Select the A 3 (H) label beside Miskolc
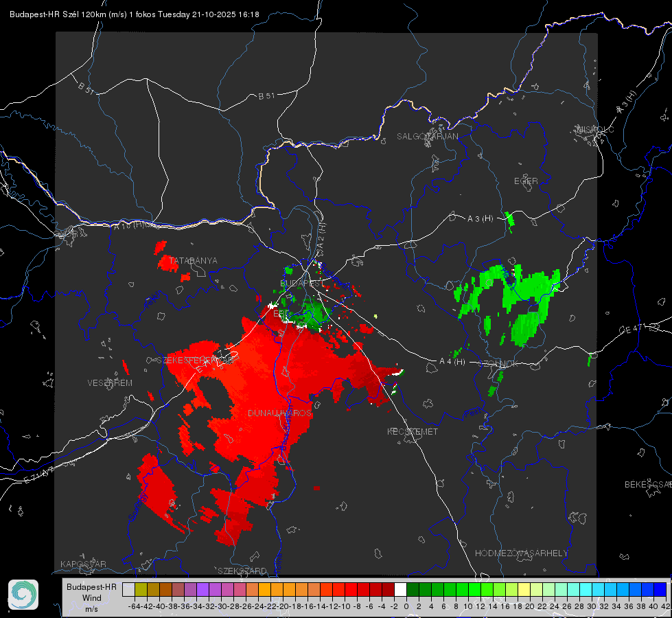This screenshot has width=672, height=618. coord(626,102)
